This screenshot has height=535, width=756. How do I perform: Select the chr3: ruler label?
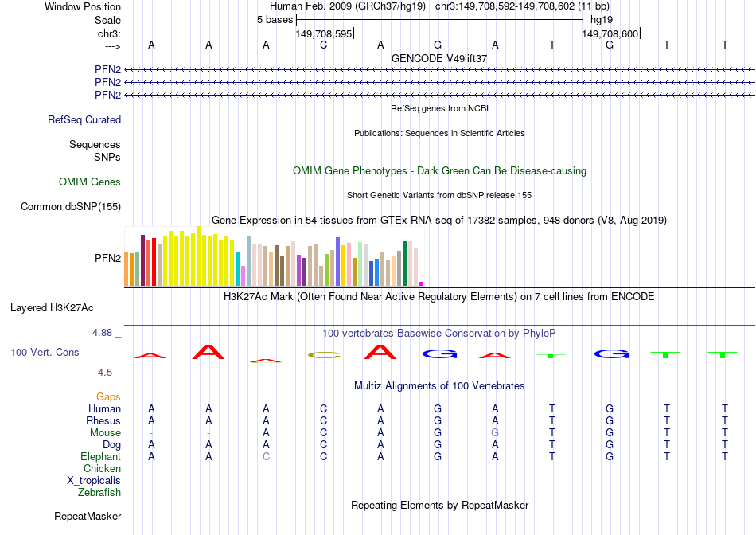109,33
